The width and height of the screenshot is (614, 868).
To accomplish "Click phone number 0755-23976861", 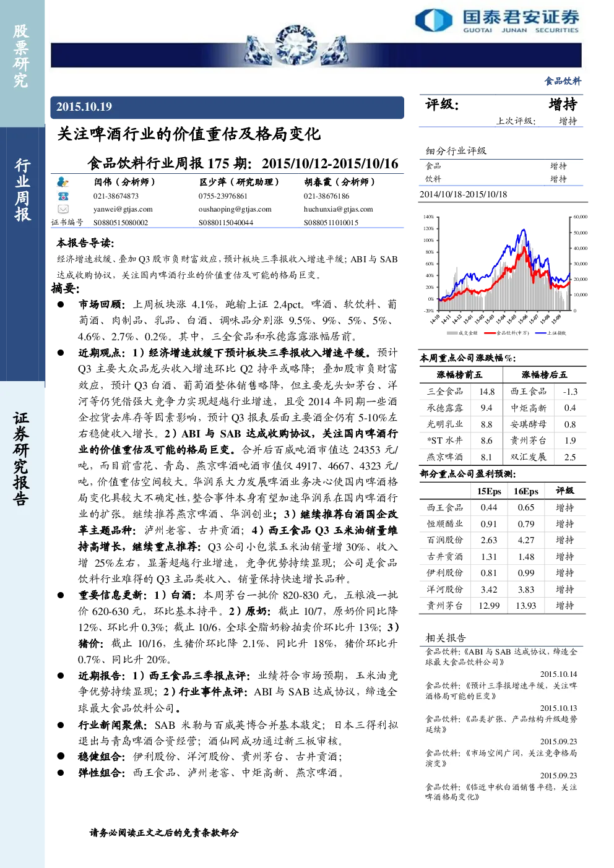I will [x=223, y=196].
